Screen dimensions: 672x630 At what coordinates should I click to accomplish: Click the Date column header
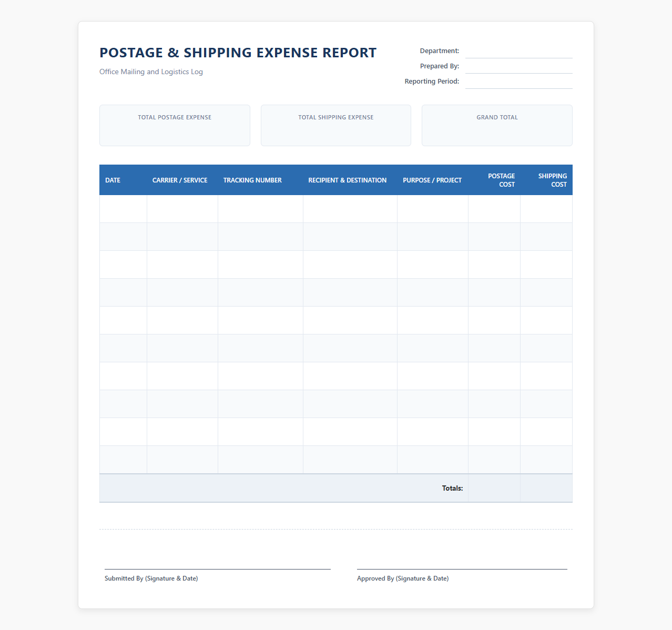click(123, 180)
